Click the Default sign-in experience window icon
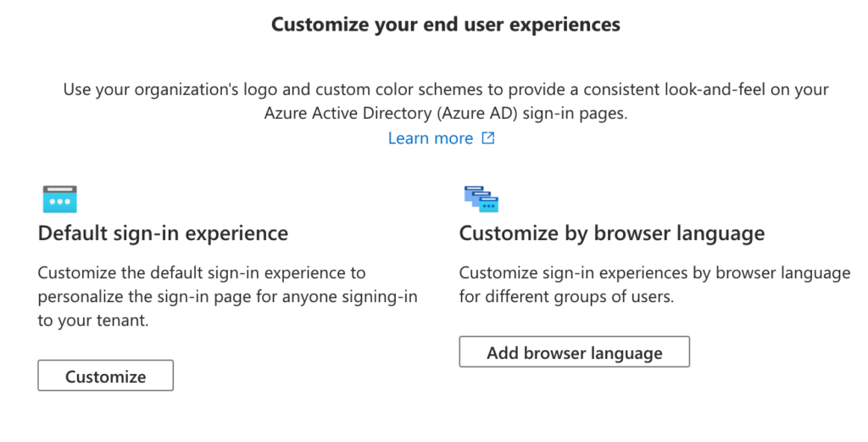This screenshot has width=868, height=442. [x=60, y=199]
